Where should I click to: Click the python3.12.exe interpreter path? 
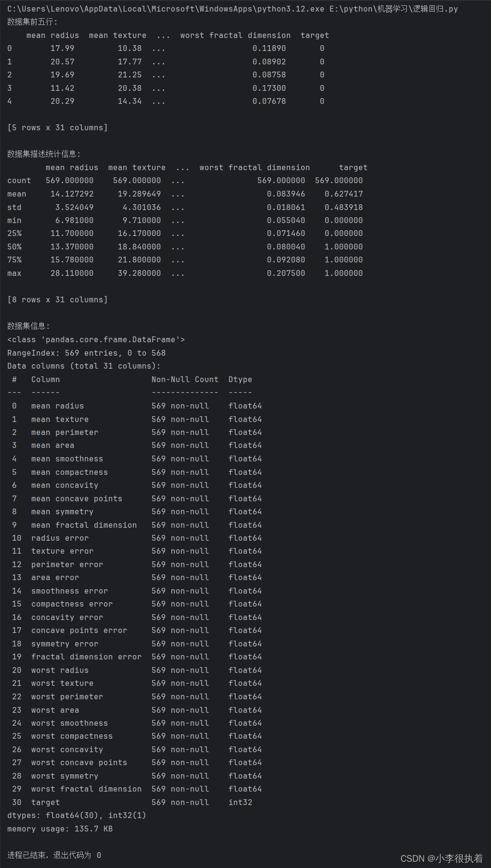[165, 9]
